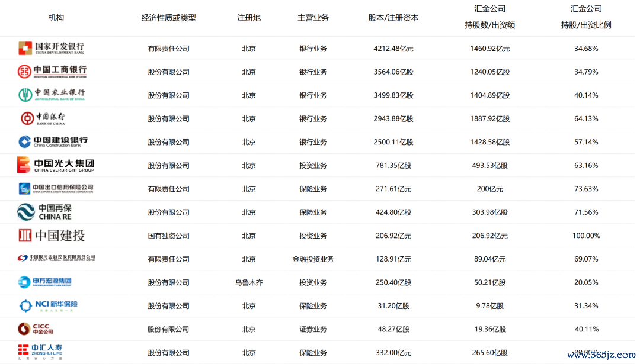Select the 493.53亿股 holding cell
Image resolution: width=640 pixels, height=364 pixels.
point(490,166)
